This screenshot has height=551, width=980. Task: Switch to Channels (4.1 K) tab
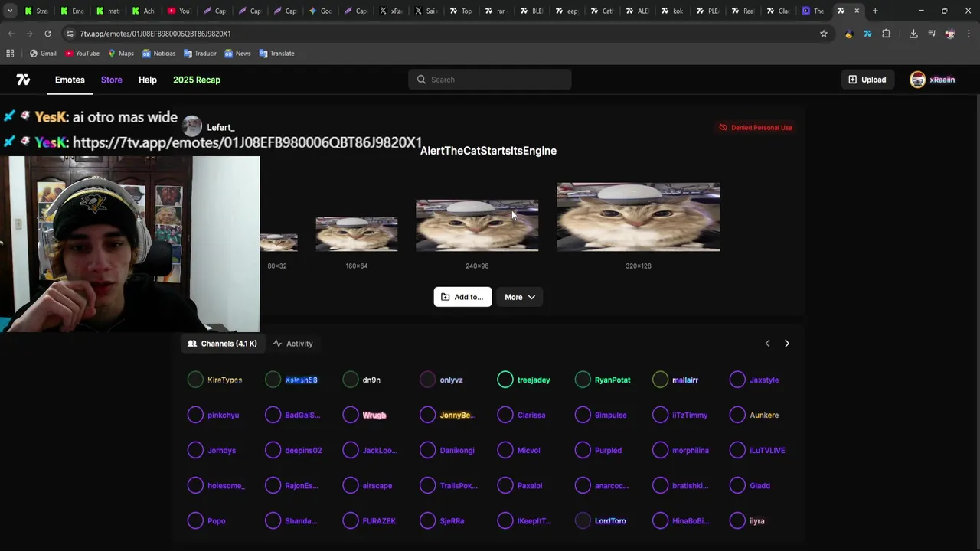tap(222, 344)
